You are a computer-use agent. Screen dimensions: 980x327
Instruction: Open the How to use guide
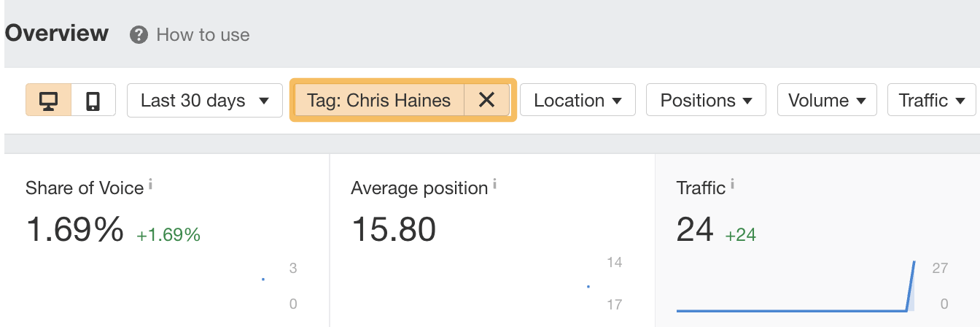(x=203, y=34)
